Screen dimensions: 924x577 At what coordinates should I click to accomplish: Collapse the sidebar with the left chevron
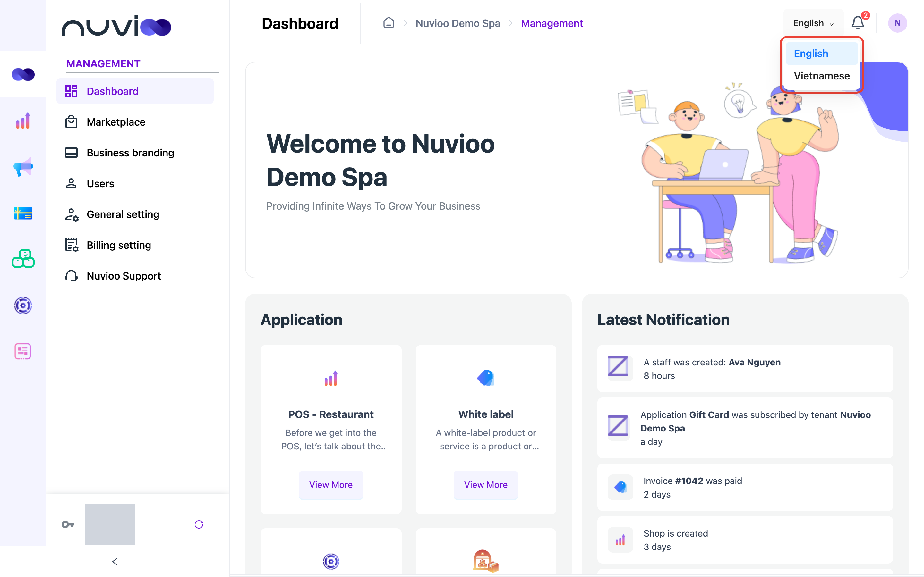pos(115,561)
